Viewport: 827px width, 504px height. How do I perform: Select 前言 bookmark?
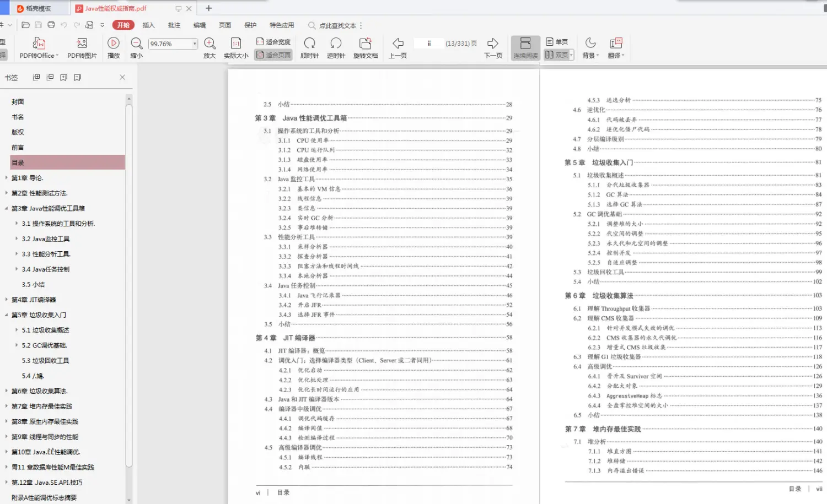18,148
